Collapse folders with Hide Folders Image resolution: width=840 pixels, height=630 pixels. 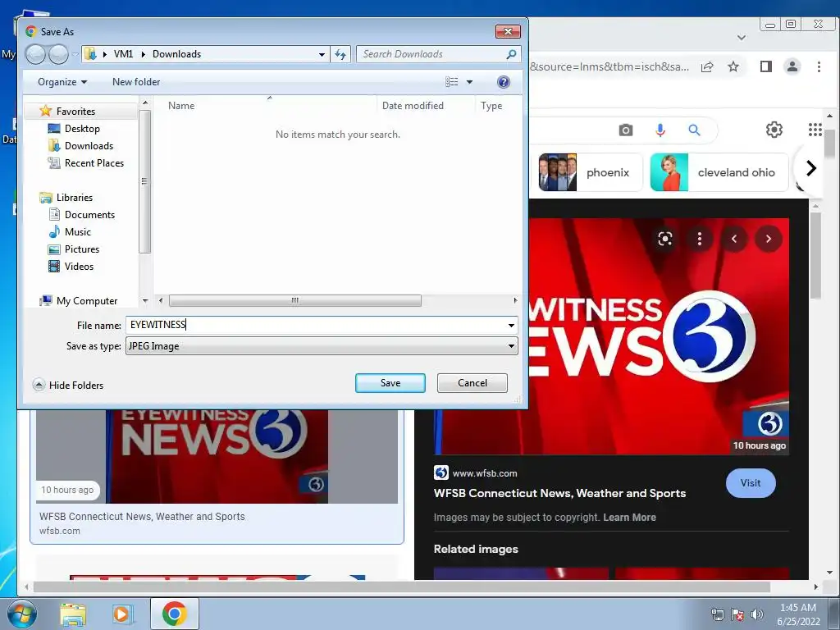(x=68, y=386)
